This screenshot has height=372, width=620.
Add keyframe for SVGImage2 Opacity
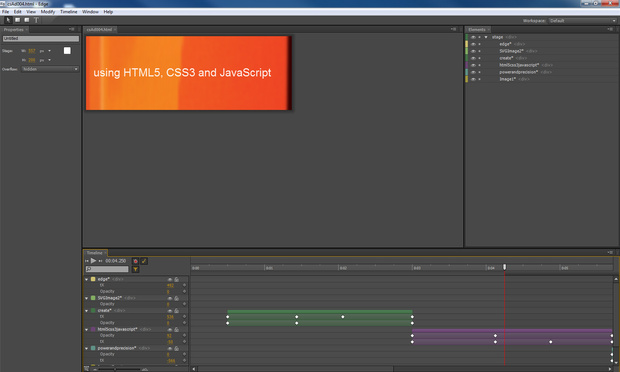point(184,304)
